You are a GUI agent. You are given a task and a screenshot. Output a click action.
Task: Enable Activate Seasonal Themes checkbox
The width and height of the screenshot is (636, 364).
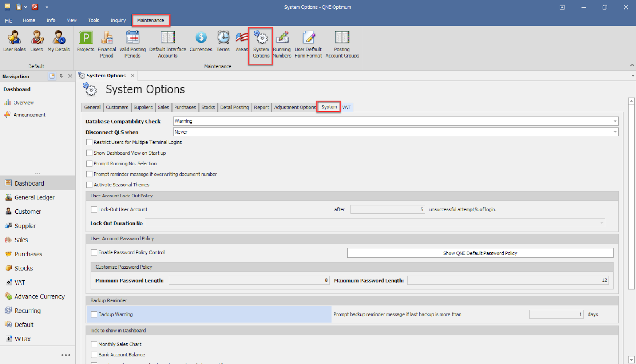coord(89,185)
